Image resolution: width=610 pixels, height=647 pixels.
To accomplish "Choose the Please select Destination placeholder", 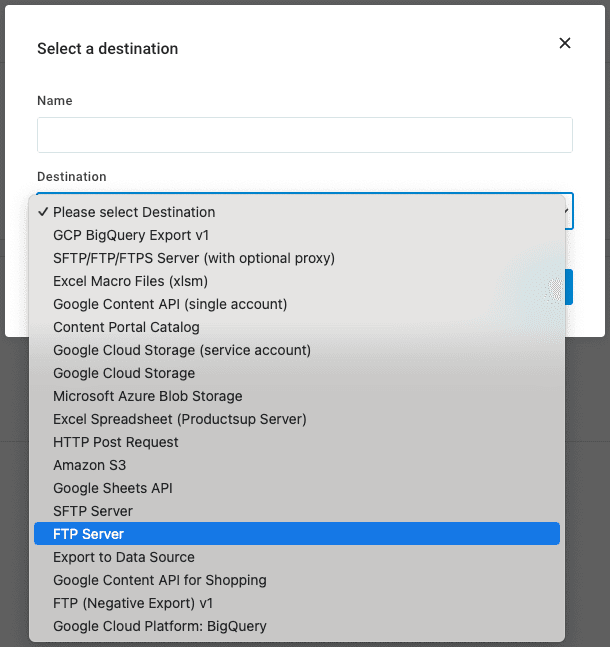I will coord(134,212).
